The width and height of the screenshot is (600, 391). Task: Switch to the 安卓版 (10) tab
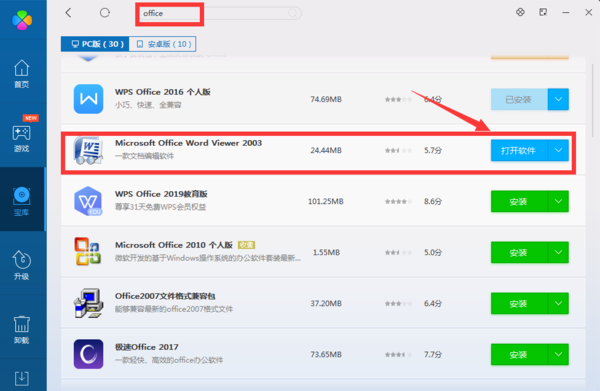(163, 44)
